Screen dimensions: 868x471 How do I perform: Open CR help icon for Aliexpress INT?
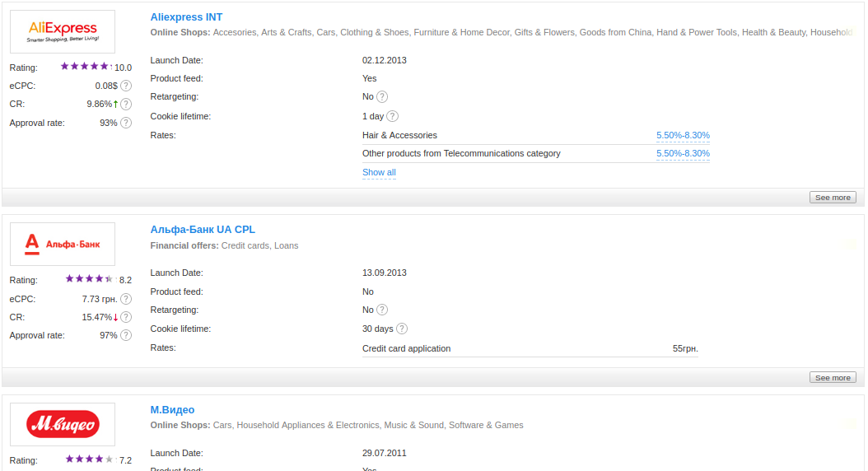pos(126,104)
